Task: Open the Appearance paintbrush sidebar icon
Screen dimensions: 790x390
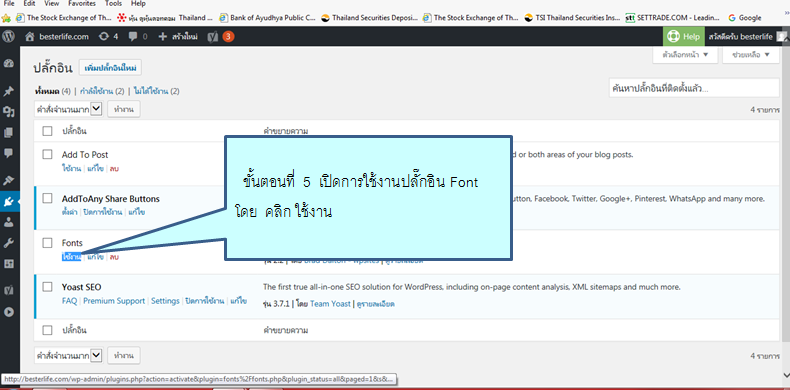Action: 9,180
